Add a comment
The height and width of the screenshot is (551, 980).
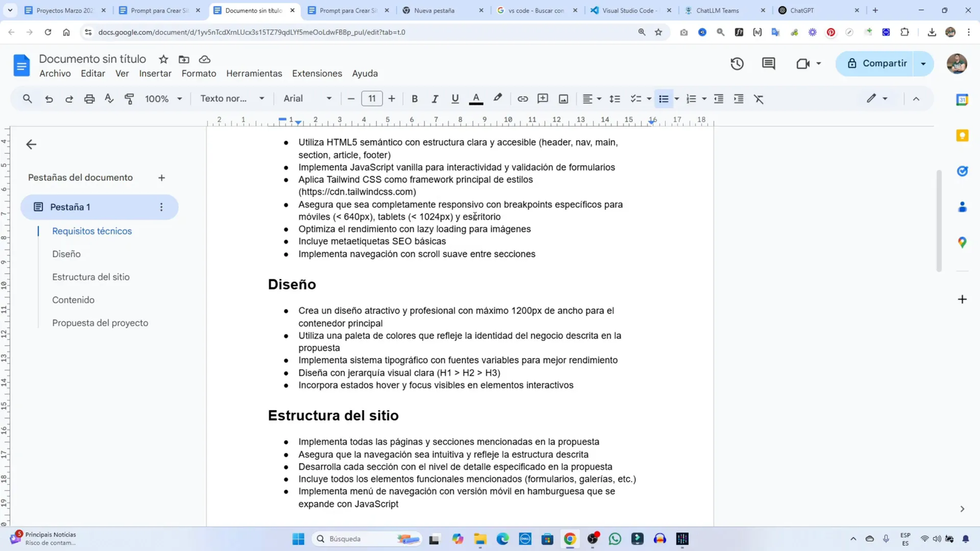point(542,99)
